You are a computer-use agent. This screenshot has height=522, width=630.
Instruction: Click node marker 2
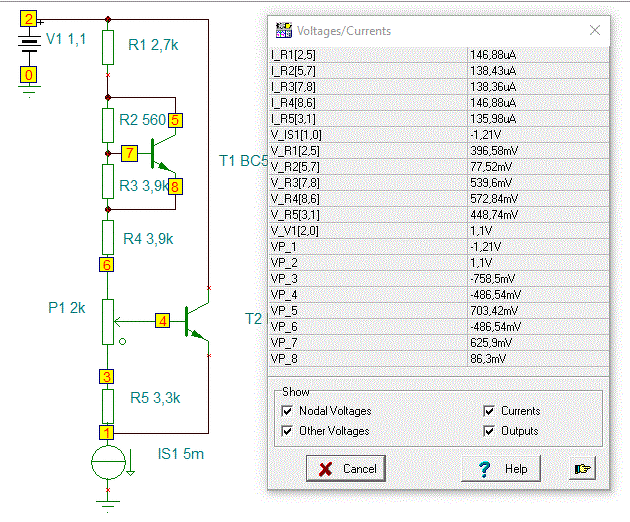coord(28,19)
